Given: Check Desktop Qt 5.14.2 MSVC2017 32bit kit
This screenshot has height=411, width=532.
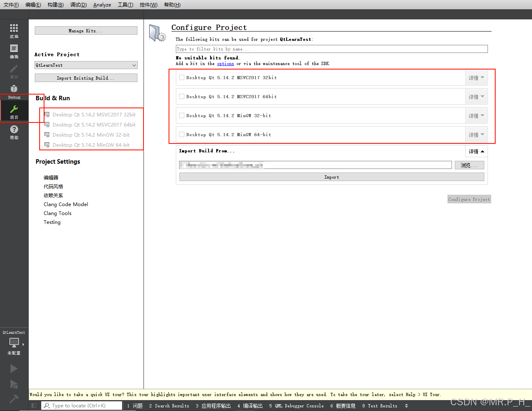Looking at the screenshot, I should pos(182,78).
